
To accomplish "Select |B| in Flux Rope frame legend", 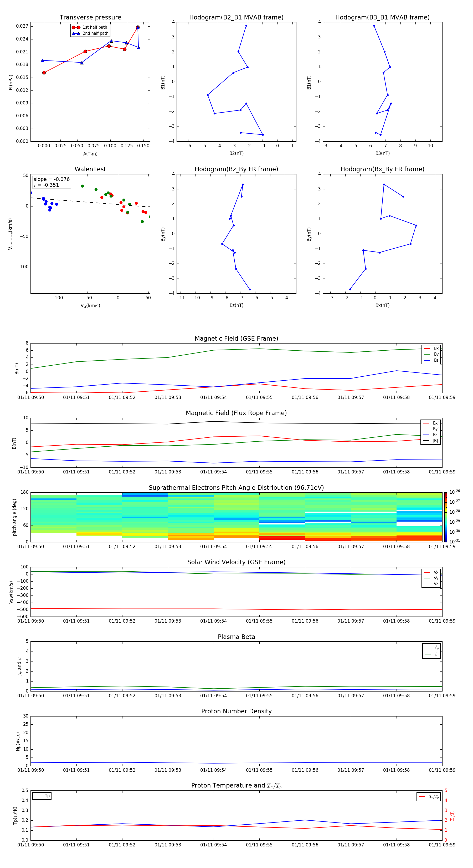I will [431, 441].
